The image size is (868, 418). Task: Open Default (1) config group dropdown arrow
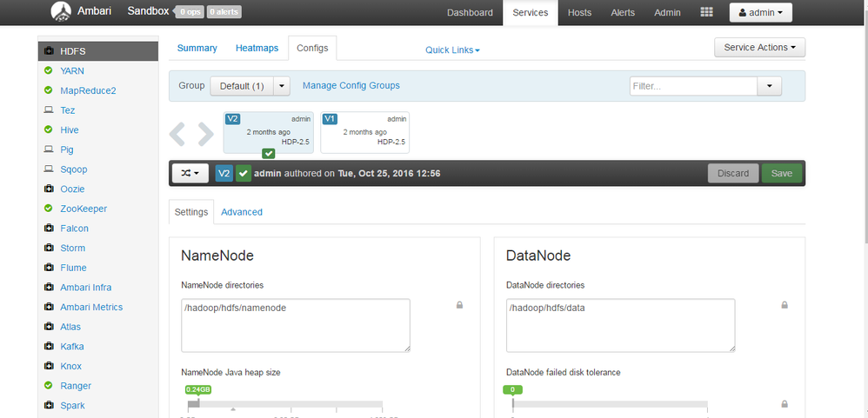(x=282, y=86)
